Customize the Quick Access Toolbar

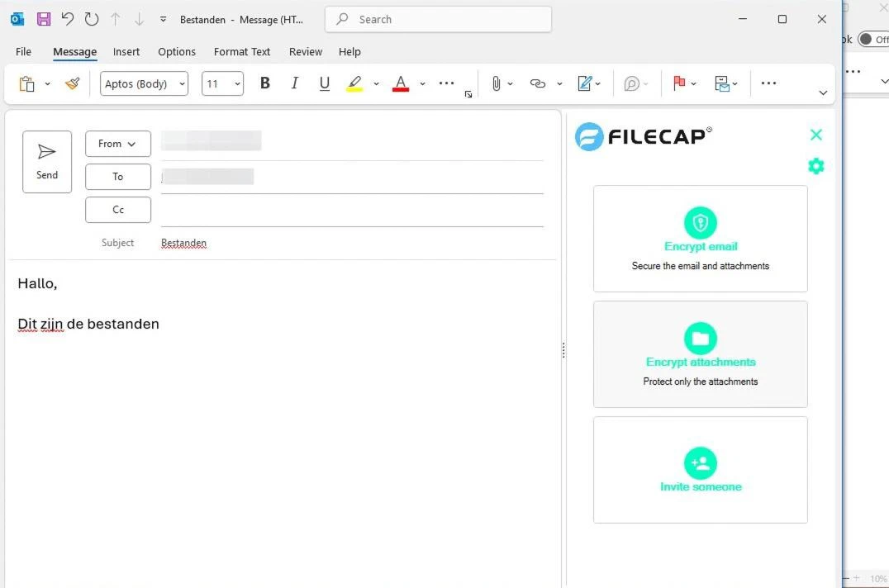(x=164, y=19)
